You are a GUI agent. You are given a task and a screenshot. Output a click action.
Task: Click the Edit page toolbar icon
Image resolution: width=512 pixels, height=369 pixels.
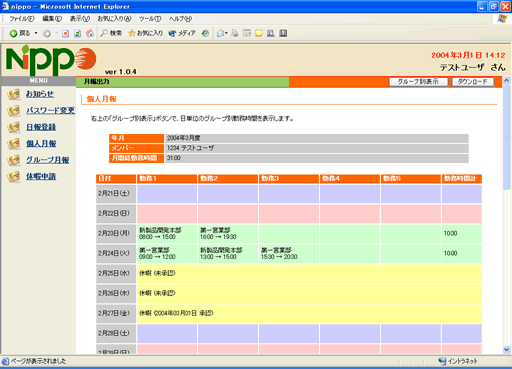click(247, 33)
